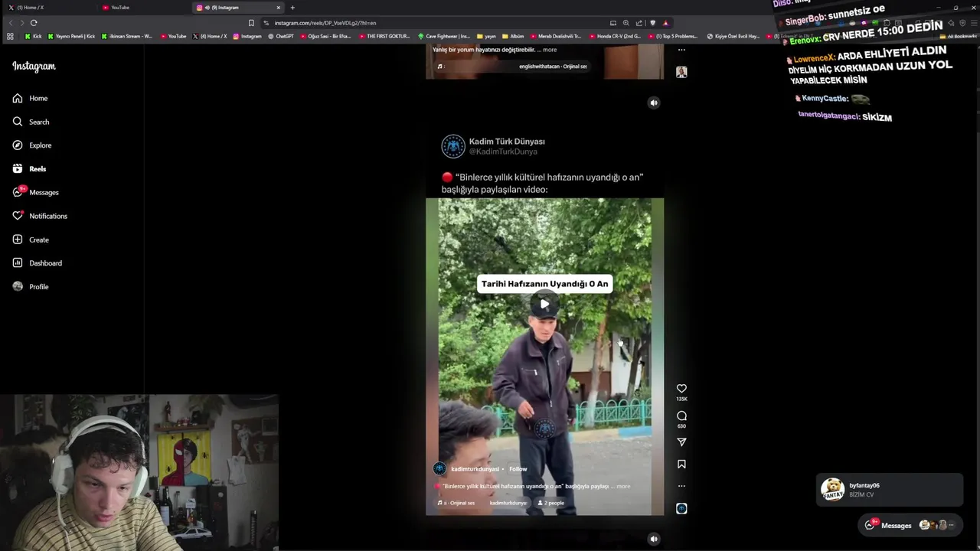The height and width of the screenshot is (551, 980).
Task: Open the browser zoom magnifier icon
Action: (626, 23)
